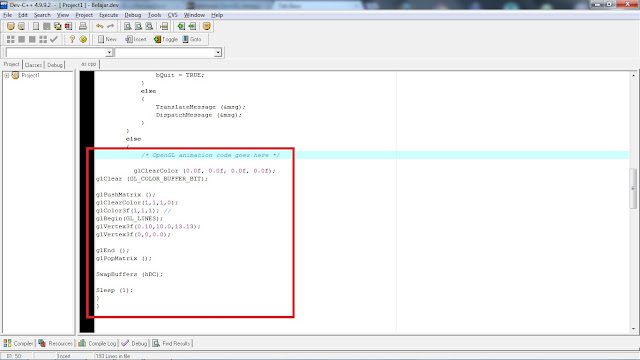
Task: Expand the Project1 tree node
Action: [x=7, y=76]
